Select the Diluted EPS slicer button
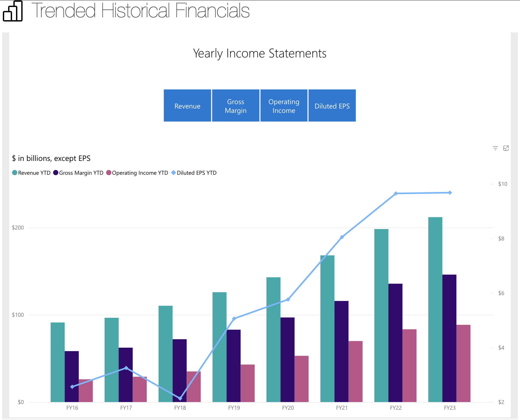Screen dimensions: 520x420 point(332,106)
